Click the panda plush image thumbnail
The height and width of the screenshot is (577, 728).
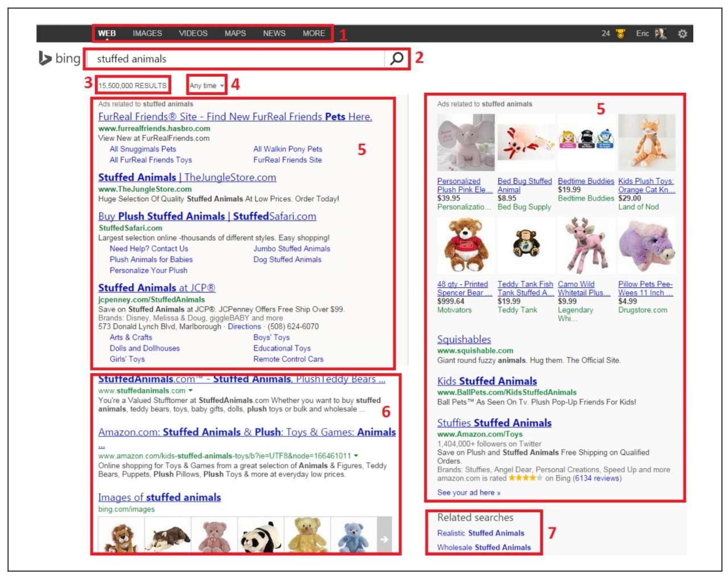(x=260, y=535)
